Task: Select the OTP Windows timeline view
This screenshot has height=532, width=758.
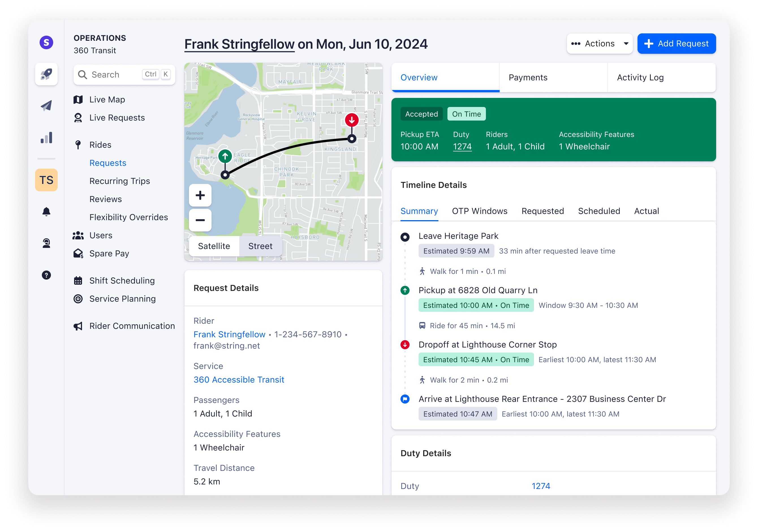Action: (479, 211)
